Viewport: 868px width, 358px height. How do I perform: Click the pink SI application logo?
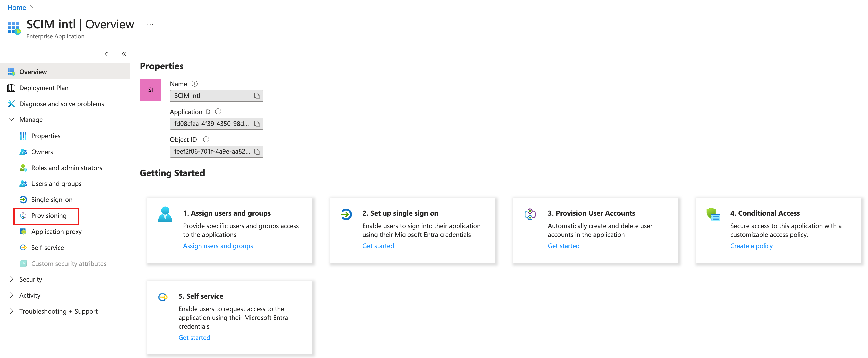[x=150, y=90]
